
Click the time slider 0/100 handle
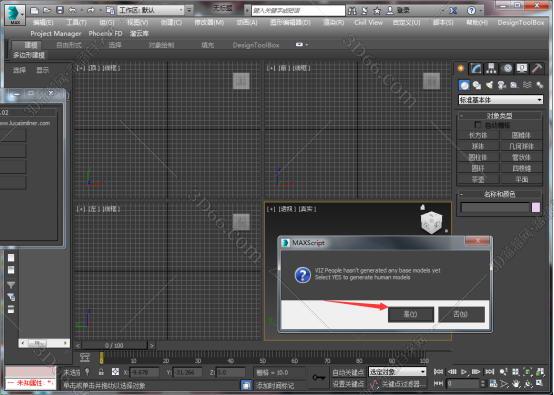(114, 345)
